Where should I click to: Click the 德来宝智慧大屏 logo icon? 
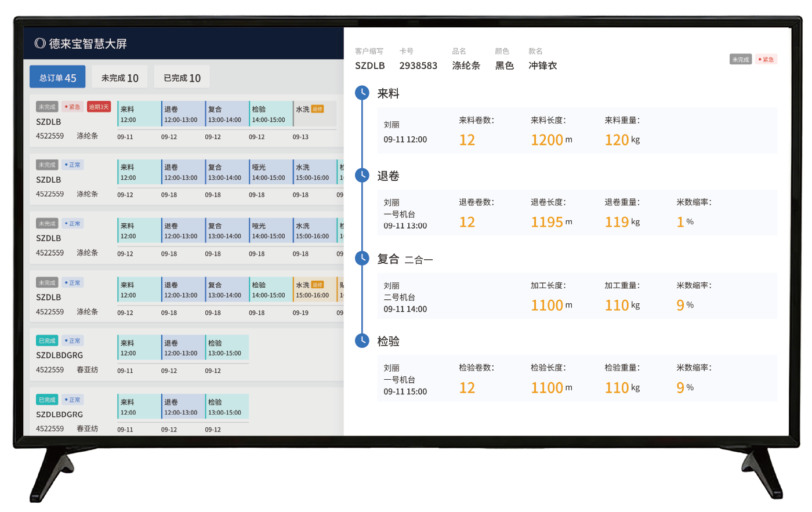(40, 43)
